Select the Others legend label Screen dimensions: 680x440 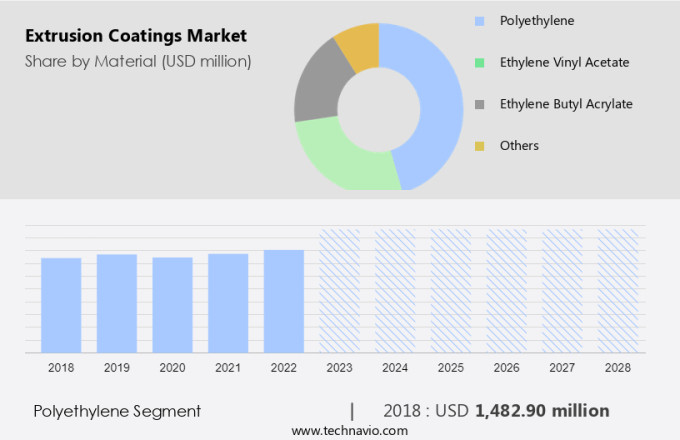coord(519,146)
